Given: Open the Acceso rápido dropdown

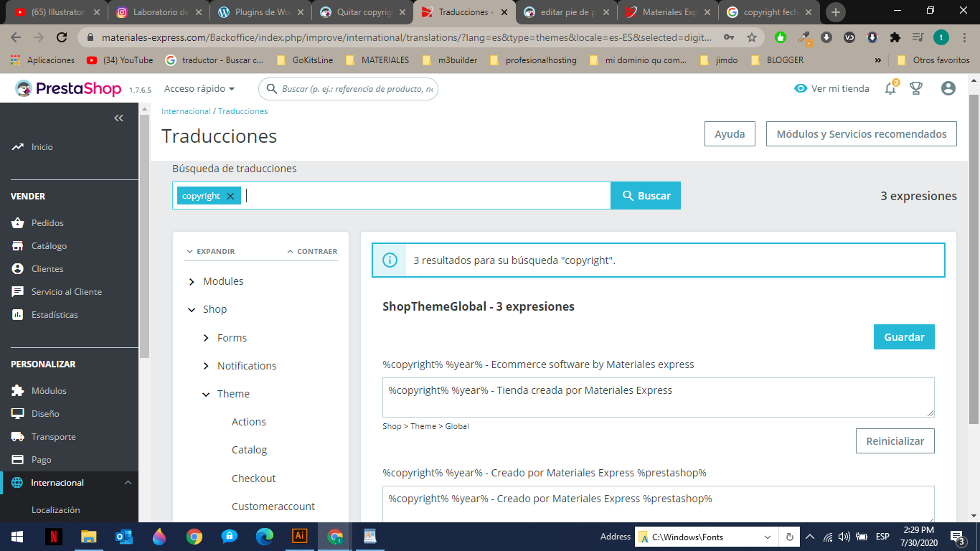Looking at the screenshot, I should click(199, 88).
